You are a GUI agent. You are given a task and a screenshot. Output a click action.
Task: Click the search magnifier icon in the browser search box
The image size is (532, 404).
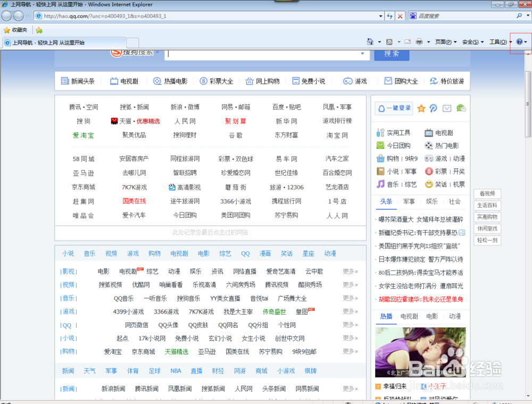(x=519, y=15)
